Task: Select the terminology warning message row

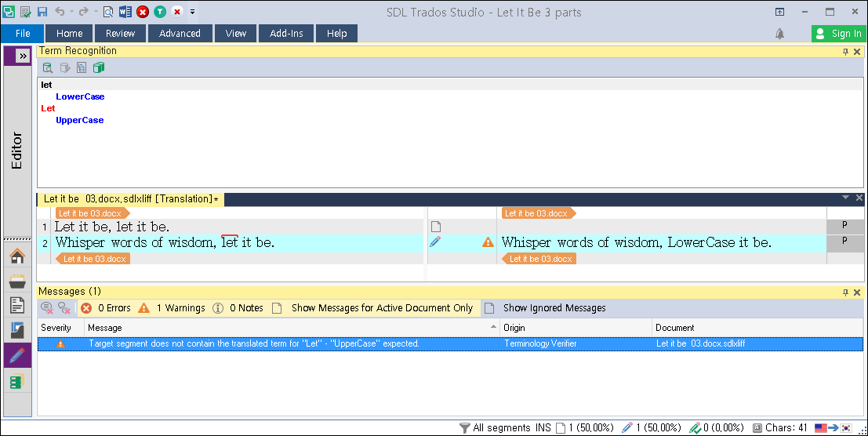Action: coord(450,343)
